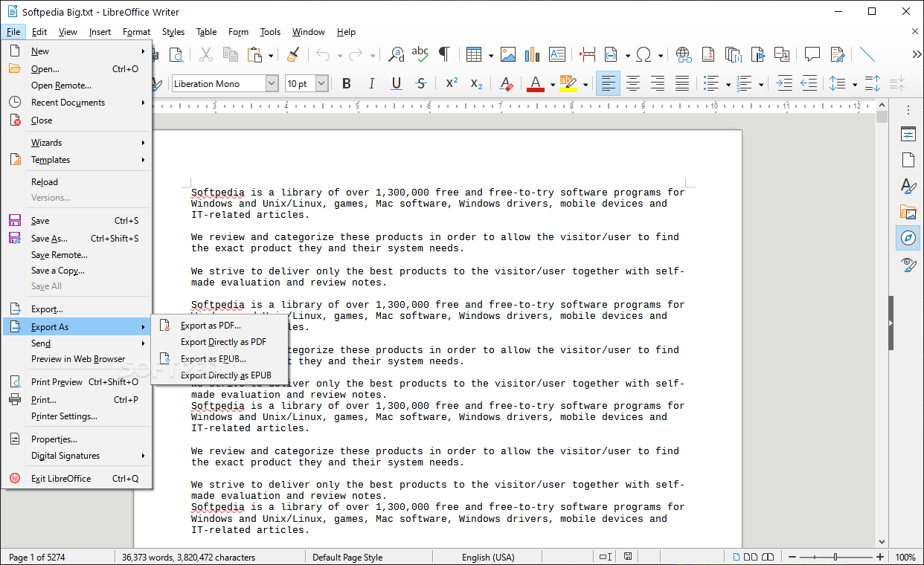
Task: Toggle Bold formatting
Action: click(347, 84)
